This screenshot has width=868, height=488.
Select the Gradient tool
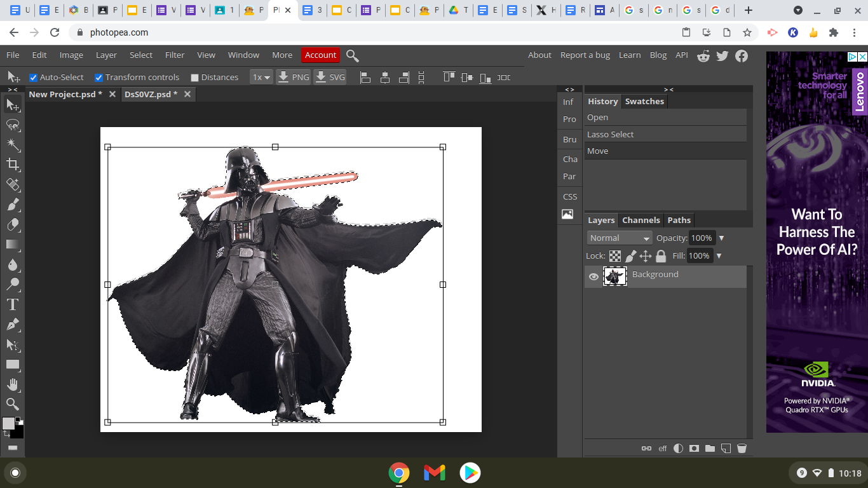coord(13,244)
